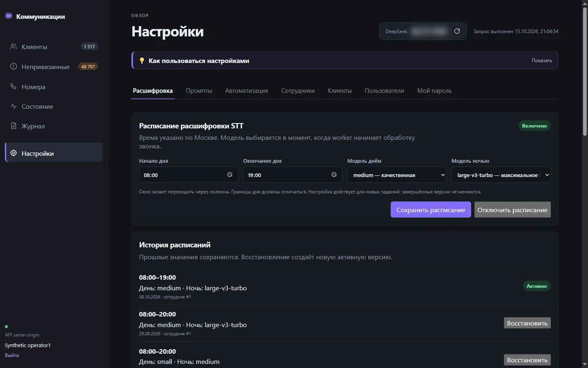Click Показать in the help banner
Image resolution: width=588 pixels, height=368 pixels.
542,61
